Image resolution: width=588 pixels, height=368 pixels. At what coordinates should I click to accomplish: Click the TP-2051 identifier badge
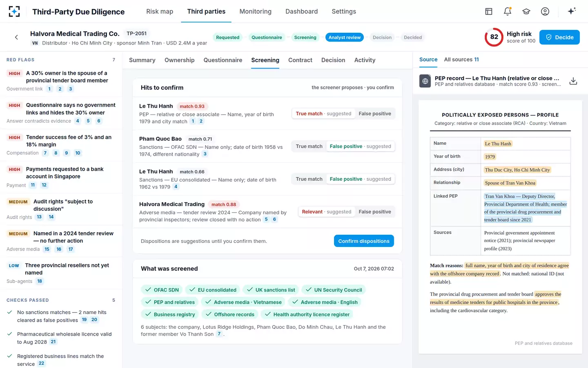tap(136, 34)
